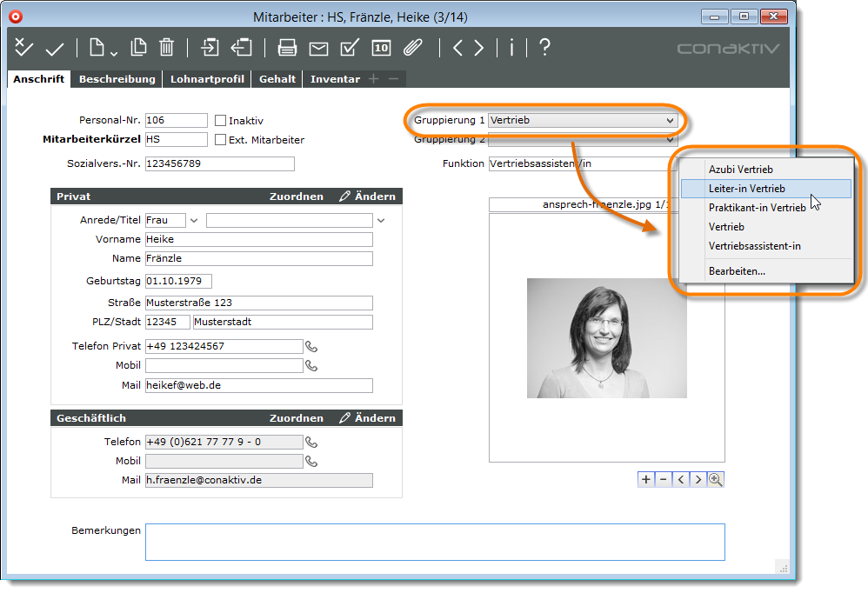The width and height of the screenshot is (868, 593).
Task: Go to next record arrow in toolbar
Action: tap(479, 49)
